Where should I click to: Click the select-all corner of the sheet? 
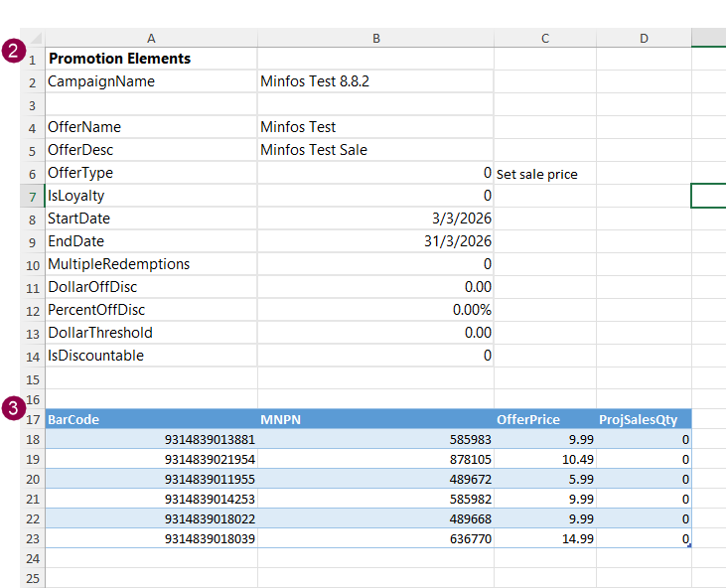(36, 38)
